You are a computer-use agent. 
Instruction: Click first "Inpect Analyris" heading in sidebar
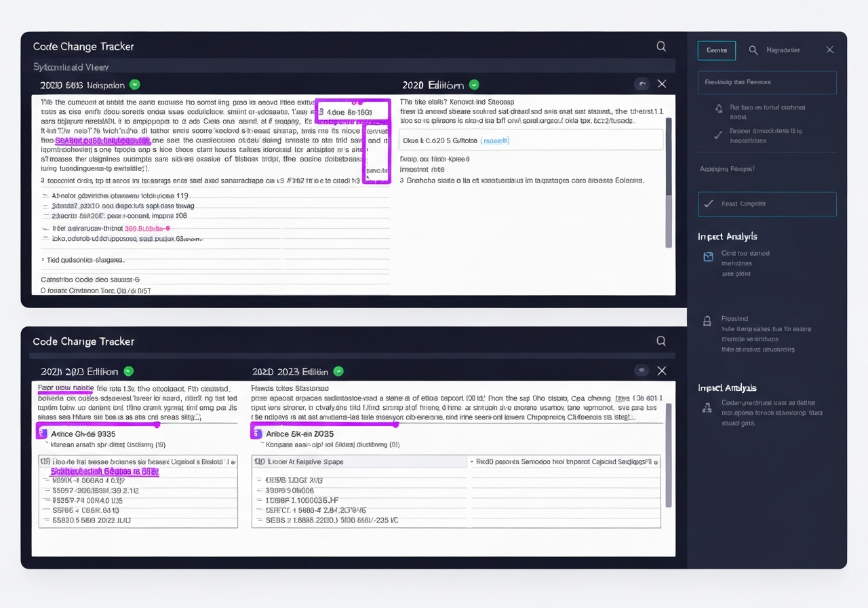pyautogui.click(x=728, y=236)
